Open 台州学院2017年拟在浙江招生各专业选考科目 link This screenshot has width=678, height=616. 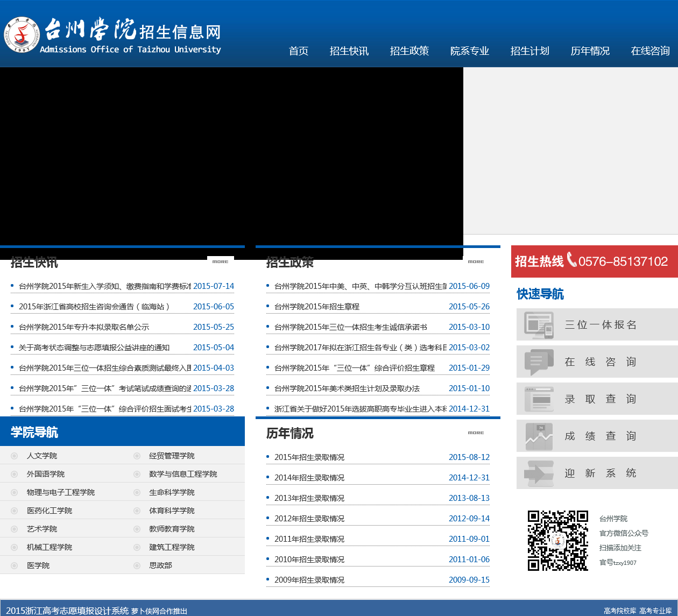tap(361, 348)
